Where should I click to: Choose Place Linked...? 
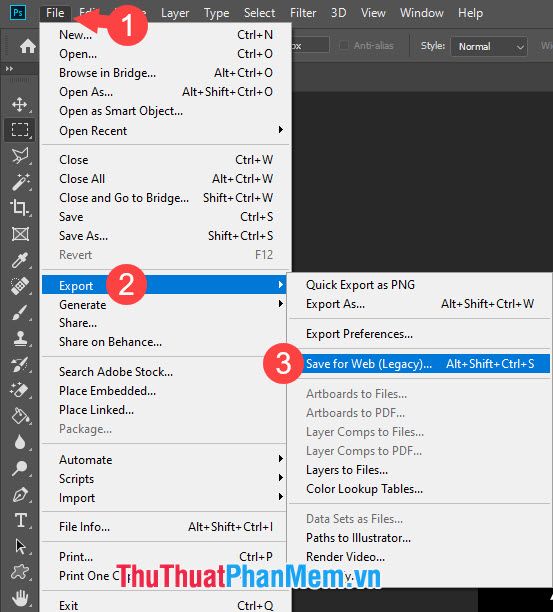pyautogui.click(x=165, y=410)
